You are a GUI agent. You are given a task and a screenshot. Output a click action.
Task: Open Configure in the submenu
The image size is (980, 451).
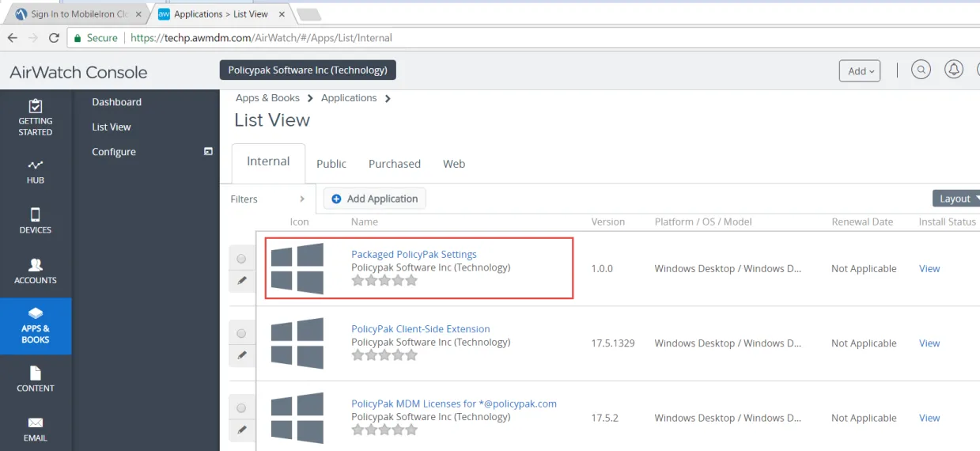coord(114,152)
